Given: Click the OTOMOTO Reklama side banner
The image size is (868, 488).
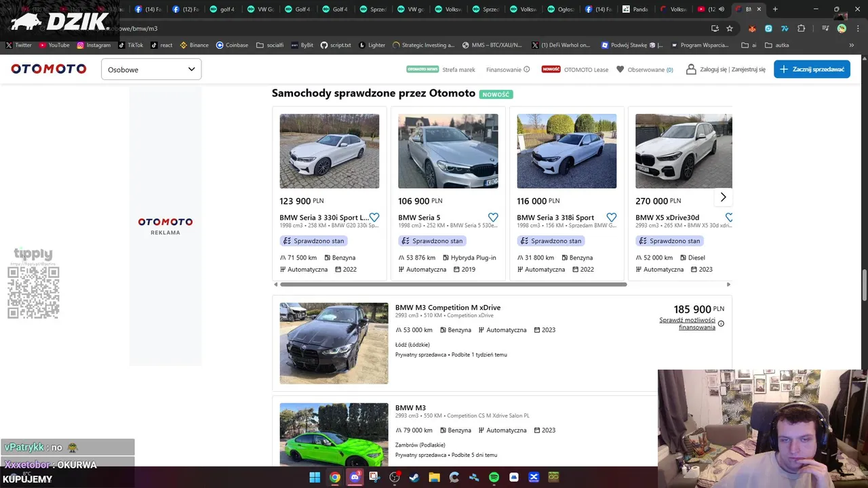Looking at the screenshot, I should pos(165,226).
